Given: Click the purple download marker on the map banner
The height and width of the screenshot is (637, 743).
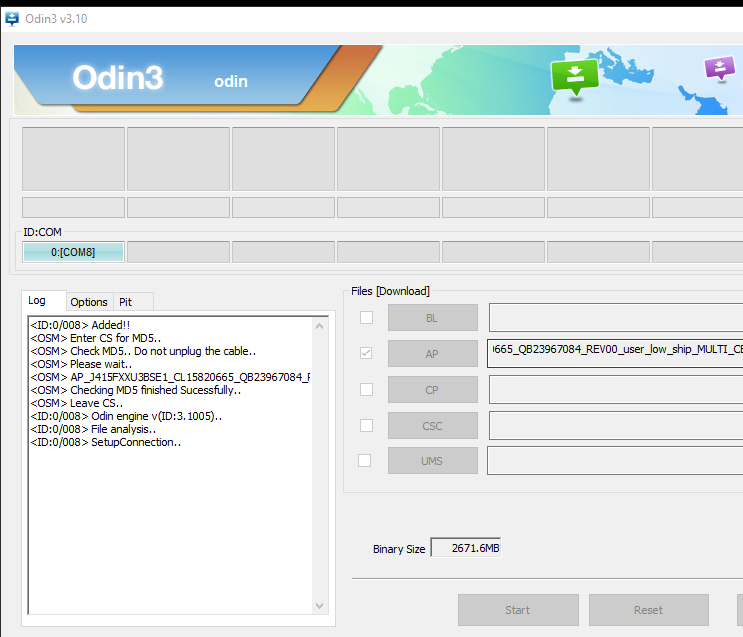Looking at the screenshot, I should [720, 69].
